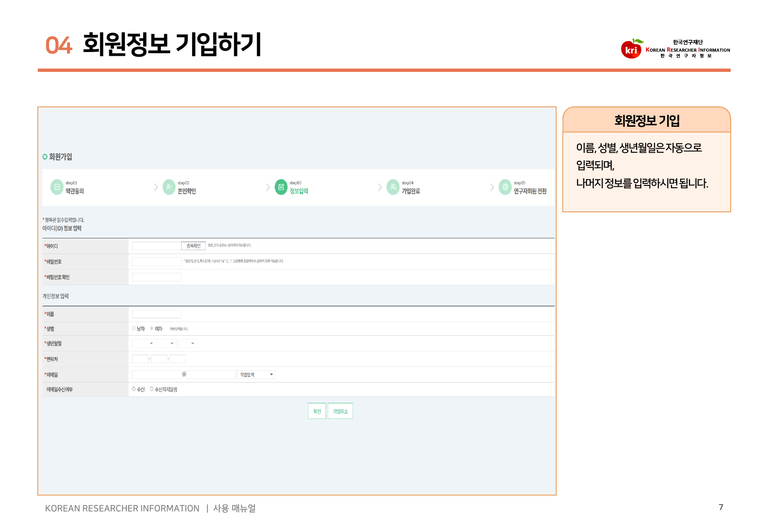Image resolution: width=769 pixels, height=532 pixels.
Task: Click the 정보입력 step label
Action: pyautogui.click(x=299, y=191)
